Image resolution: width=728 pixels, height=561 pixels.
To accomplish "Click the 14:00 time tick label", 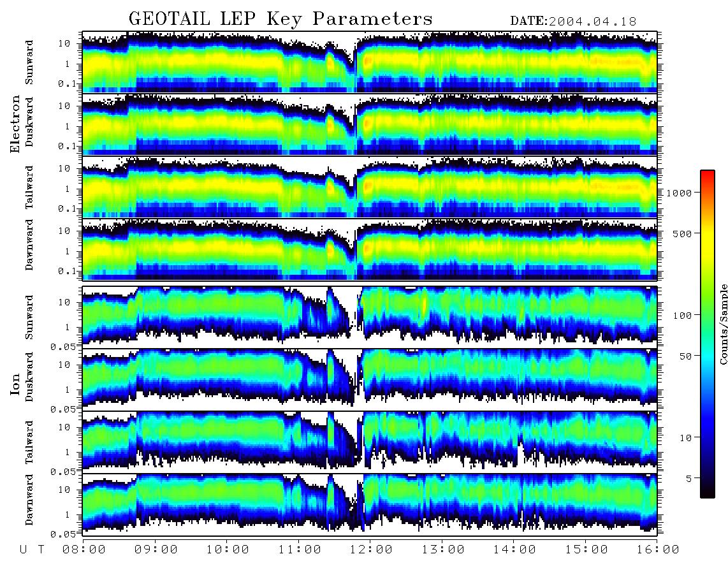I will [x=514, y=550].
